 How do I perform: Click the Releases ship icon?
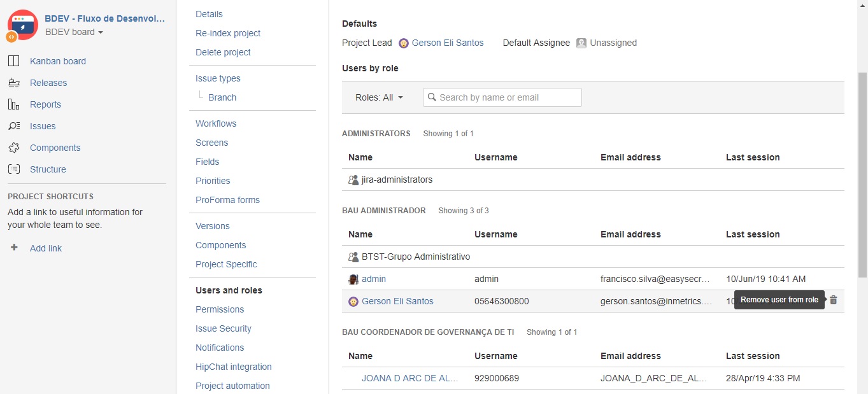(13, 83)
